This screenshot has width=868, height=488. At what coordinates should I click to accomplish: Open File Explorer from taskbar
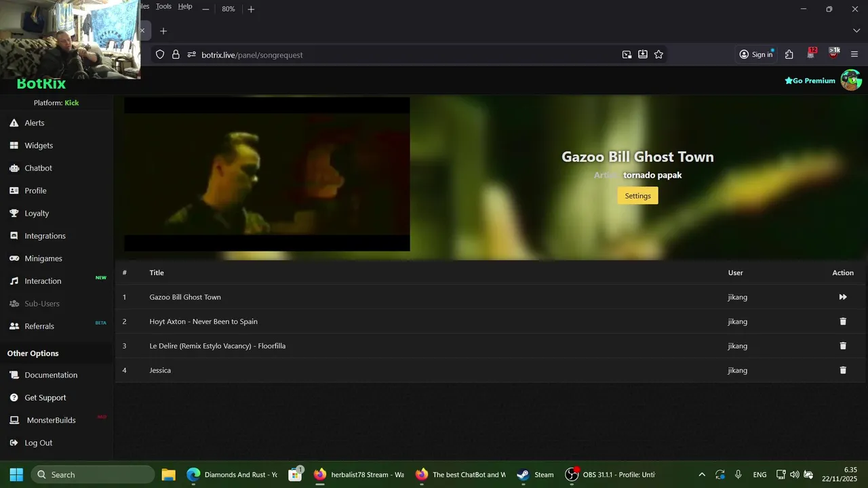(168, 474)
